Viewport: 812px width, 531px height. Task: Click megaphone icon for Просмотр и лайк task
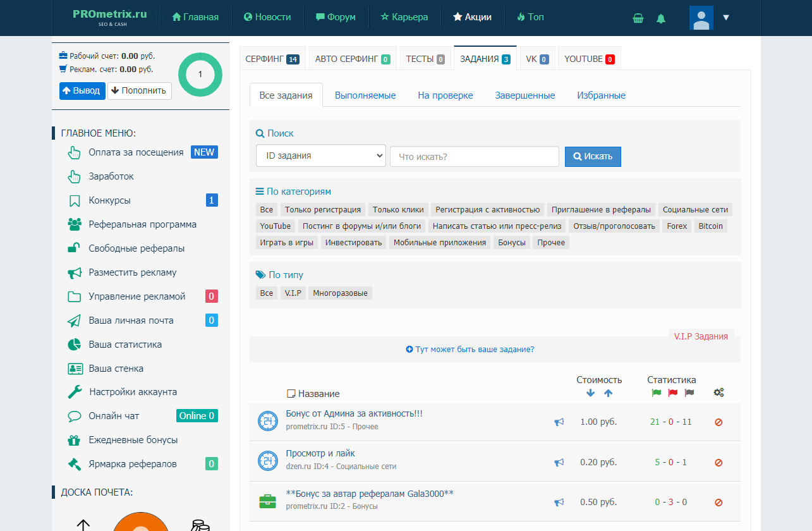(x=559, y=463)
